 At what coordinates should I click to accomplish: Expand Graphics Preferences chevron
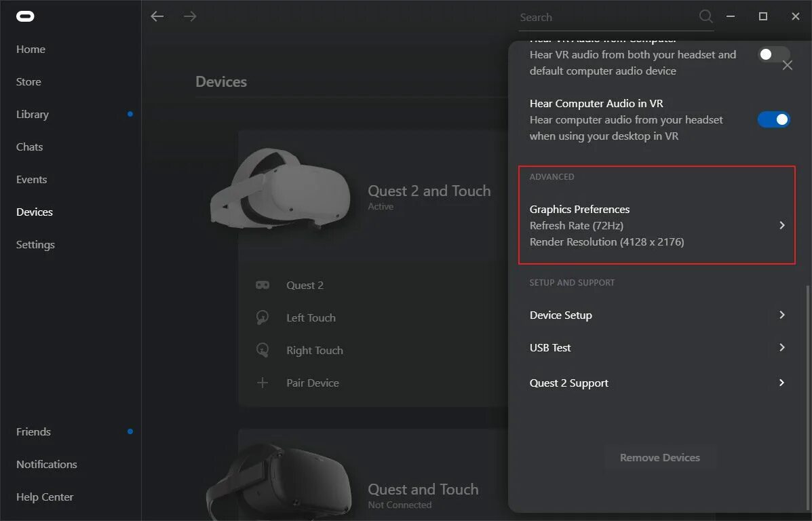pos(782,225)
